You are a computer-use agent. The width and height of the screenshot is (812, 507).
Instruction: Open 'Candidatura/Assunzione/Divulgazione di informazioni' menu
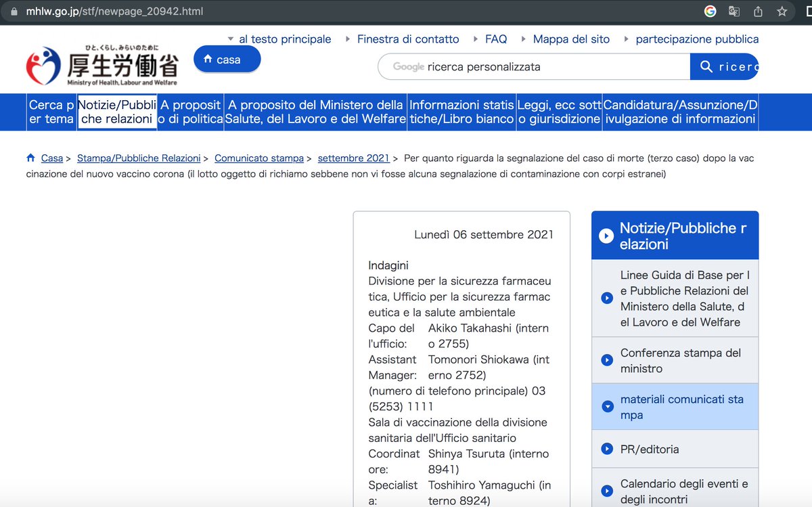680,112
